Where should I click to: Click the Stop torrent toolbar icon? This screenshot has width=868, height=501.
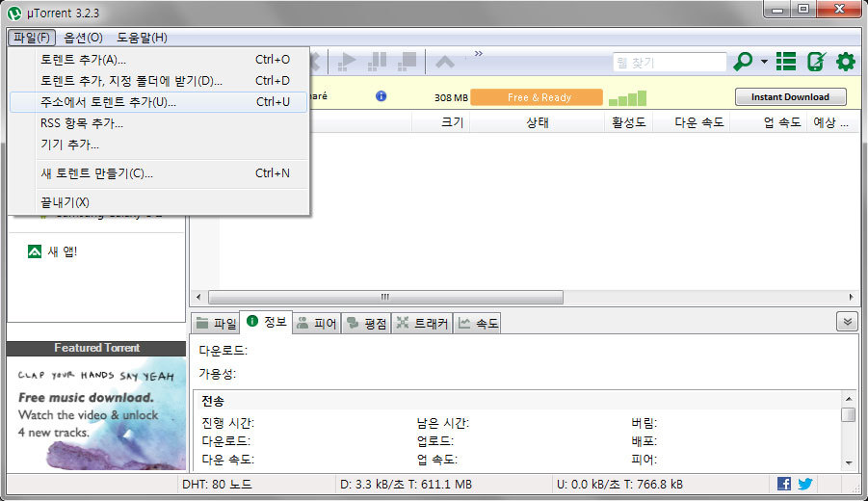coord(407,62)
